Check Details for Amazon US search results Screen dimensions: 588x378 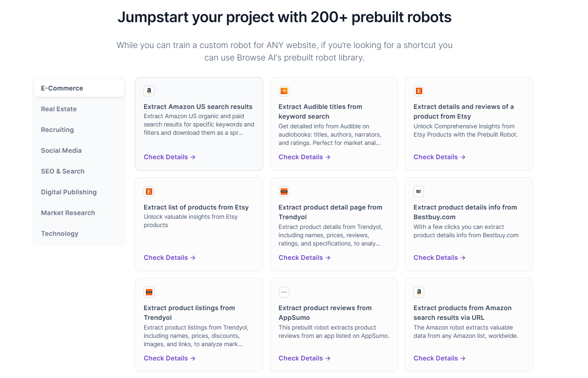pos(169,157)
